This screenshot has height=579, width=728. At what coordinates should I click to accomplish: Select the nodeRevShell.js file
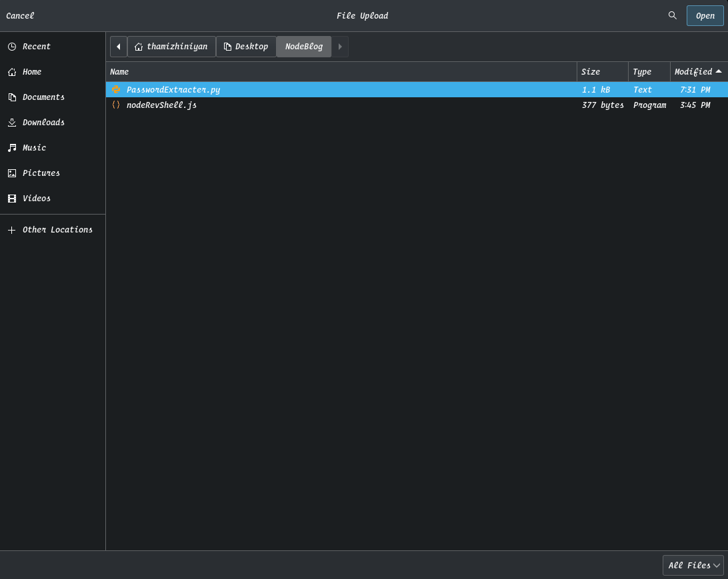(161, 105)
